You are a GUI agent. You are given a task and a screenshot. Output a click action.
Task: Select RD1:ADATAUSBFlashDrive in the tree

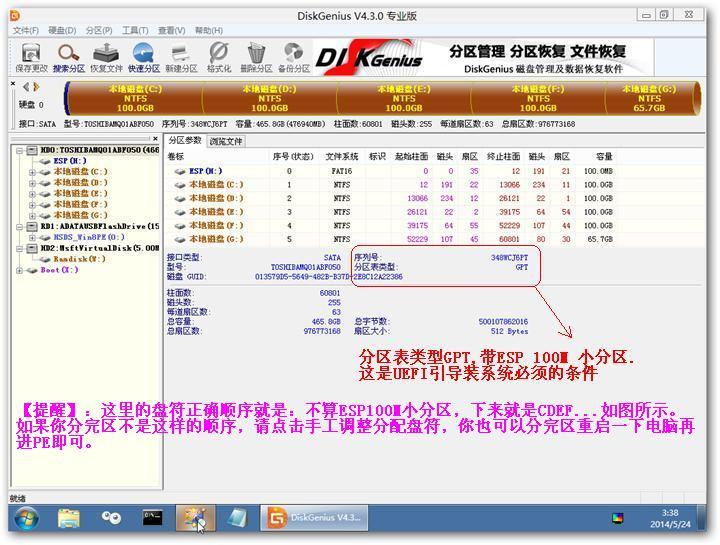[x=100, y=226]
